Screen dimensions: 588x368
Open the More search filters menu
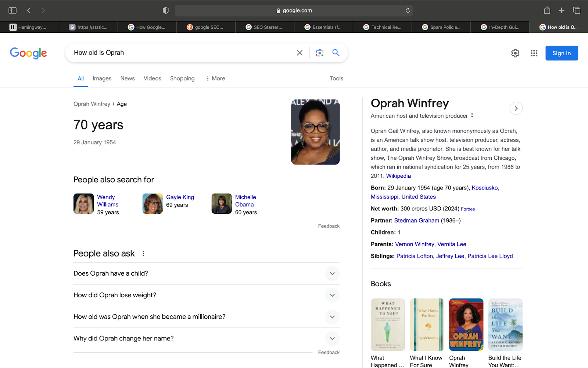(216, 78)
